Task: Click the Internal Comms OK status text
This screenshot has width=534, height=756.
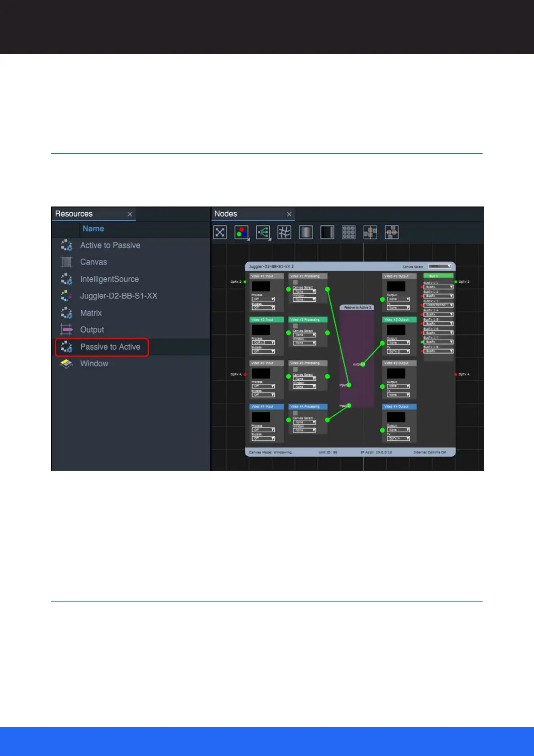Action: click(x=429, y=453)
